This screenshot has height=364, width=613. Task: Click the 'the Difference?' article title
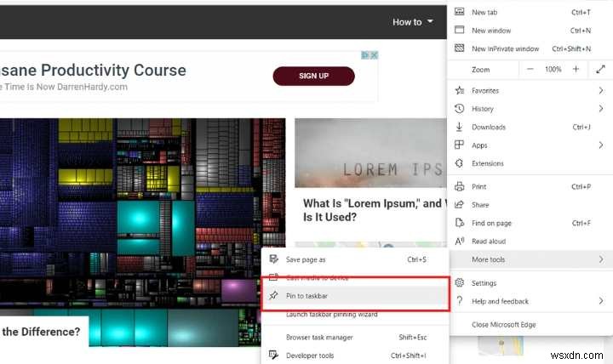tap(41, 332)
